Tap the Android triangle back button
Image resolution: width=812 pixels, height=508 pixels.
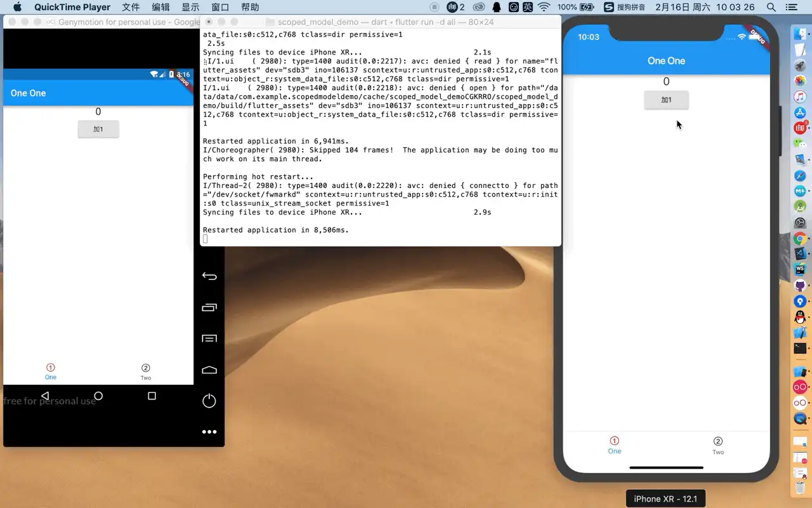(45, 396)
